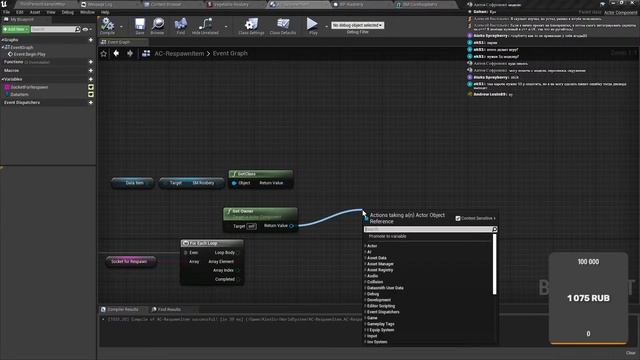Image resolution: width=640 pixels, height=360 pixels.
Task: Click the Add New button
Action: (16, 29)
